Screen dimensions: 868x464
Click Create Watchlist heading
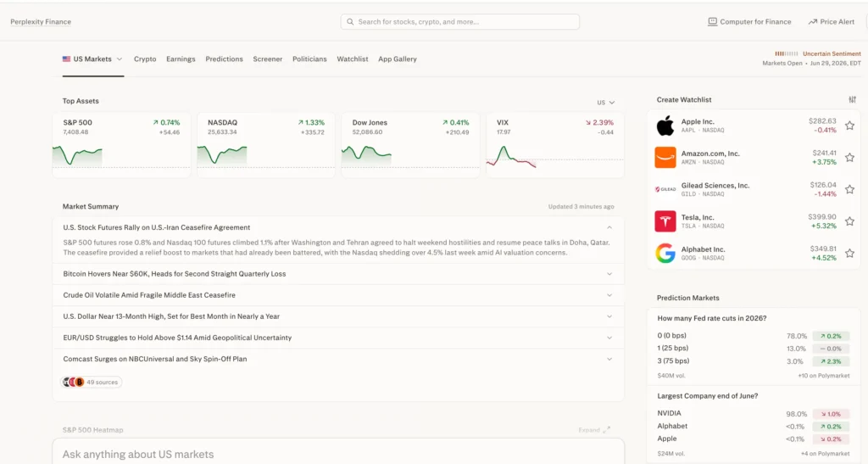point(684,99)
